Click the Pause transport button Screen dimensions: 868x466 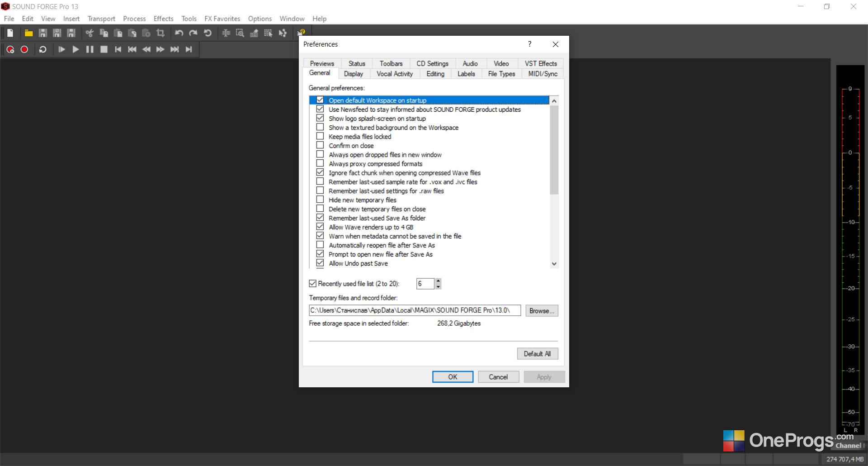pos(90,49)
